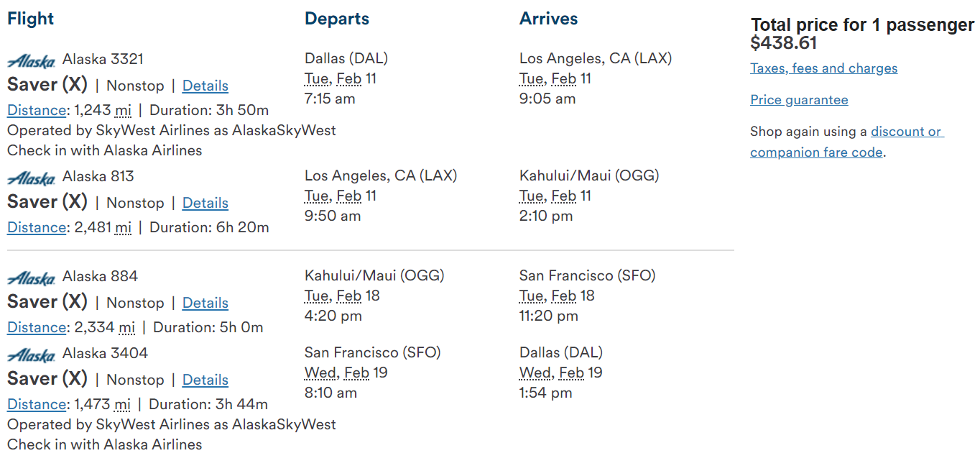The height and width of the screenshot is (466, 980).
Task: Click the Alaska logo beside flight 3321
Action: (32, 60)
